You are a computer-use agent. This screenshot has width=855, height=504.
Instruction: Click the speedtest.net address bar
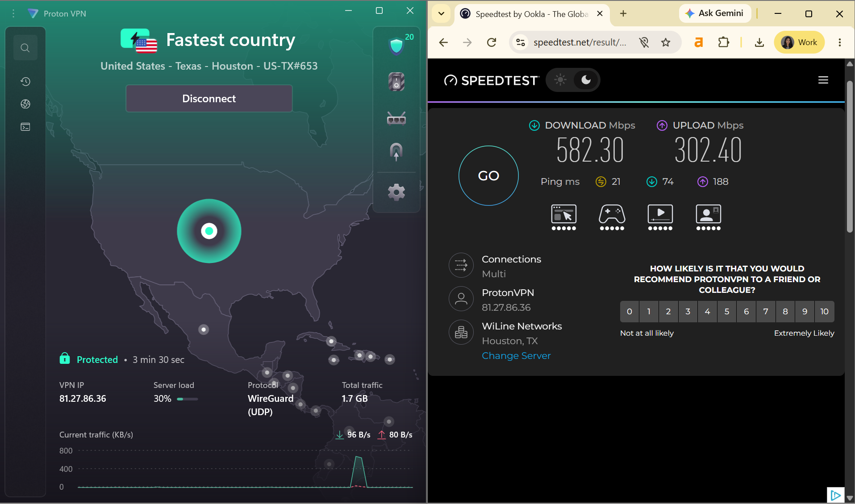580,42
